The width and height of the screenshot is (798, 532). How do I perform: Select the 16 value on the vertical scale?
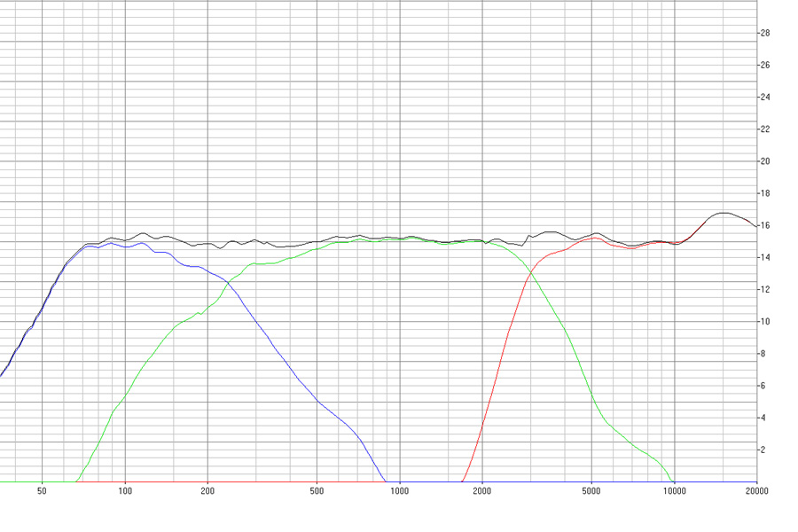(765, 225)
